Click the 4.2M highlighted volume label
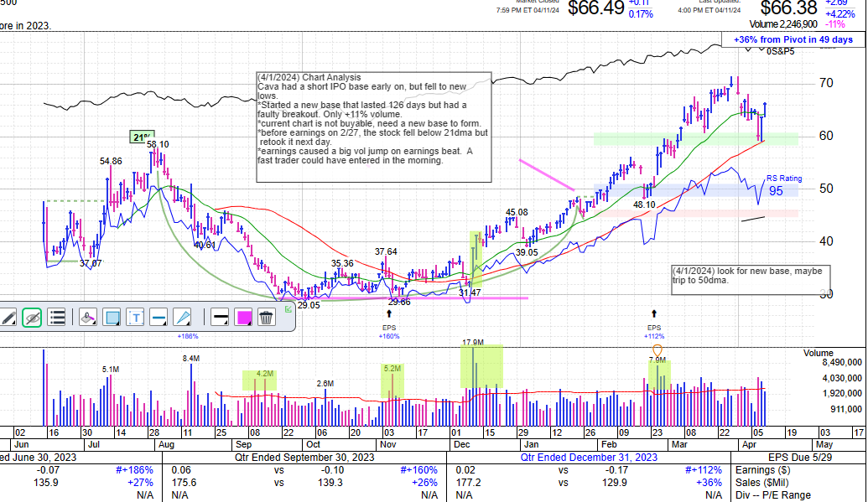This screenshot has width=868, height=502. click(x=265, y=374)
